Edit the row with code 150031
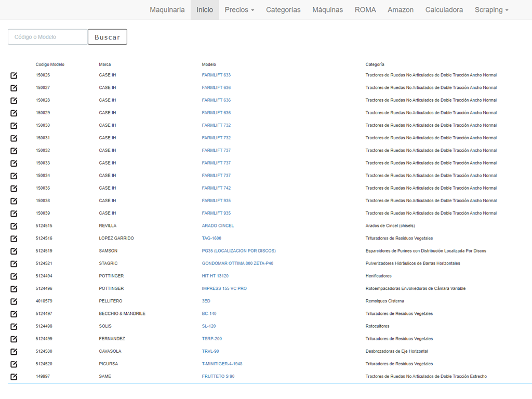 [14, 138]
